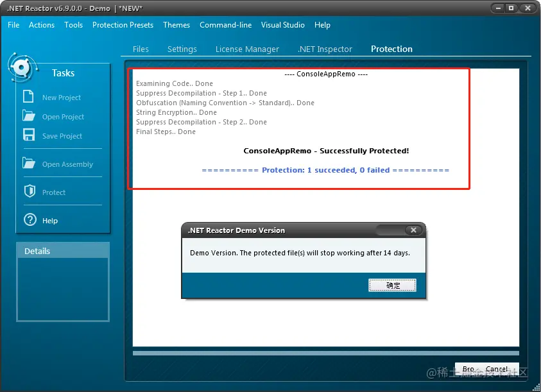Click the Open Project task label
The width and height of the screenshot is (541, 392).
pyautogui.click(x=63, y=117)
